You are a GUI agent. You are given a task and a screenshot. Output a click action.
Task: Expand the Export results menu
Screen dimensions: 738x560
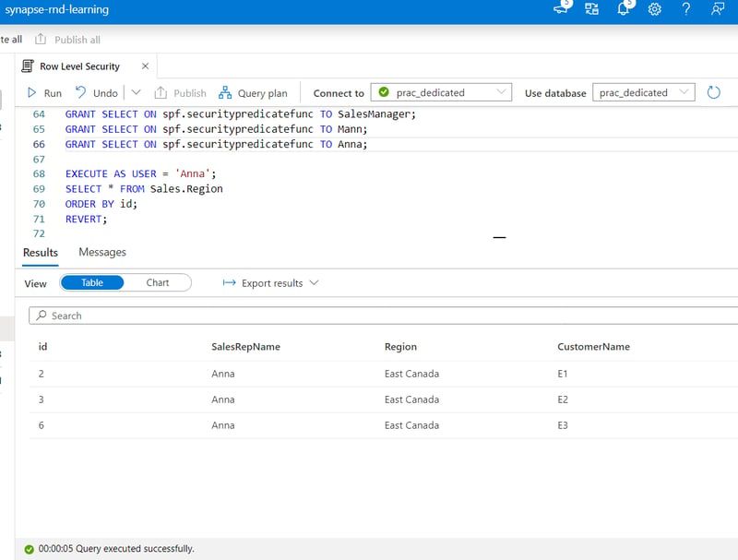point(271,283)
